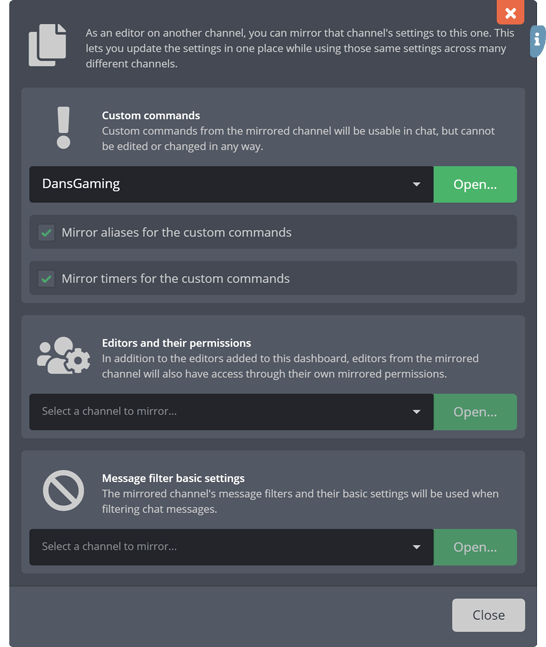Image resolution: width=546 pixels, height=647 pixels.
Task: Click the Editors and their permissions heading
Action: [176, 343]
